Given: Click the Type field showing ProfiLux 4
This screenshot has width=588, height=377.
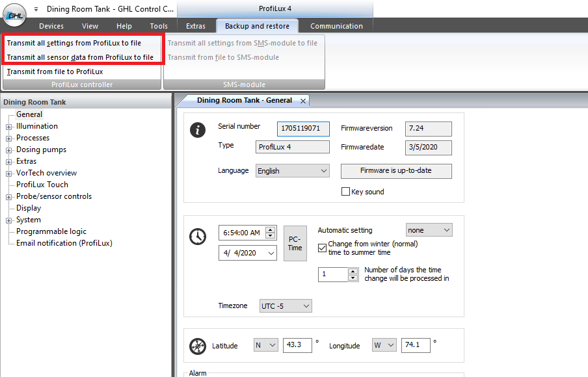Looking at the screenshot, I should point(293,147).
